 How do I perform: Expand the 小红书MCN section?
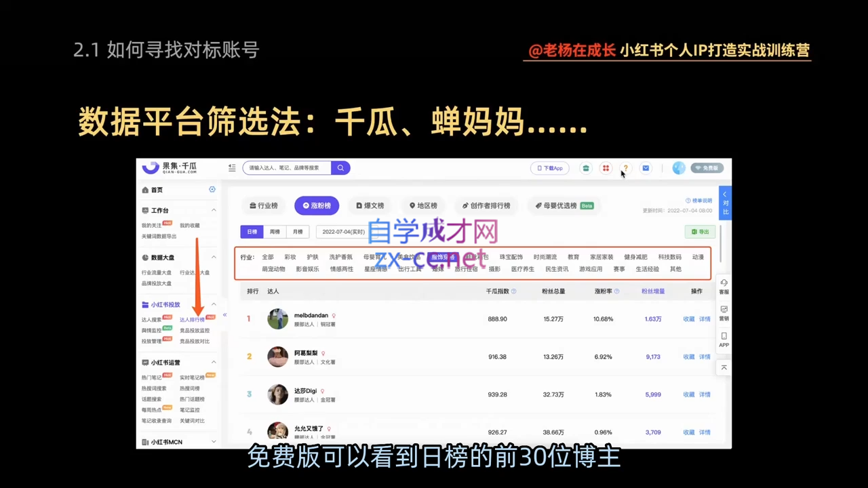[214, 442]
